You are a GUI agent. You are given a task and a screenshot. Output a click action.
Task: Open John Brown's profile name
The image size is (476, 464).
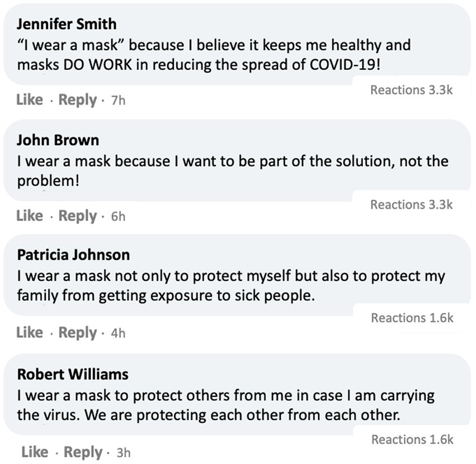pos(57,140)
